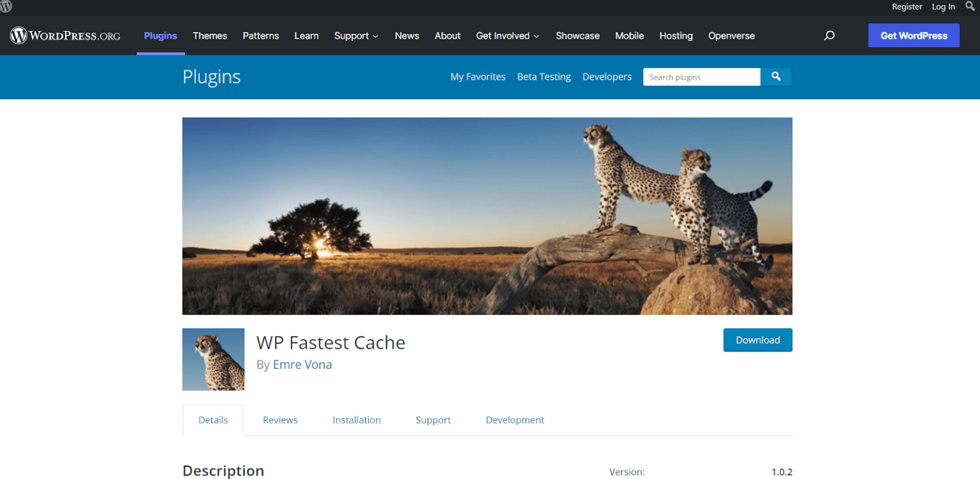
Task: Open the site search icon beside Openverse
Action: tap(829, 36)
